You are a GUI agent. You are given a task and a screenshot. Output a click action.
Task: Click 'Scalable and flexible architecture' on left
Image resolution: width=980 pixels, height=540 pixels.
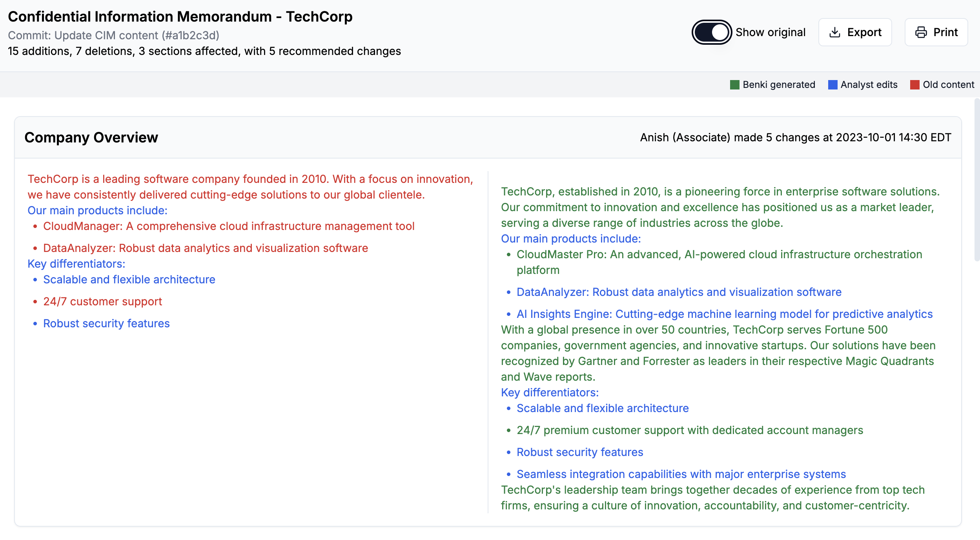pos(129,279)
